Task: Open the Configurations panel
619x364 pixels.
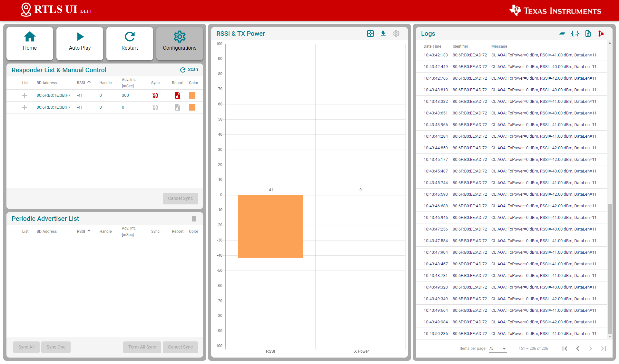Action: pyautogui.click(x=180, y=43)
